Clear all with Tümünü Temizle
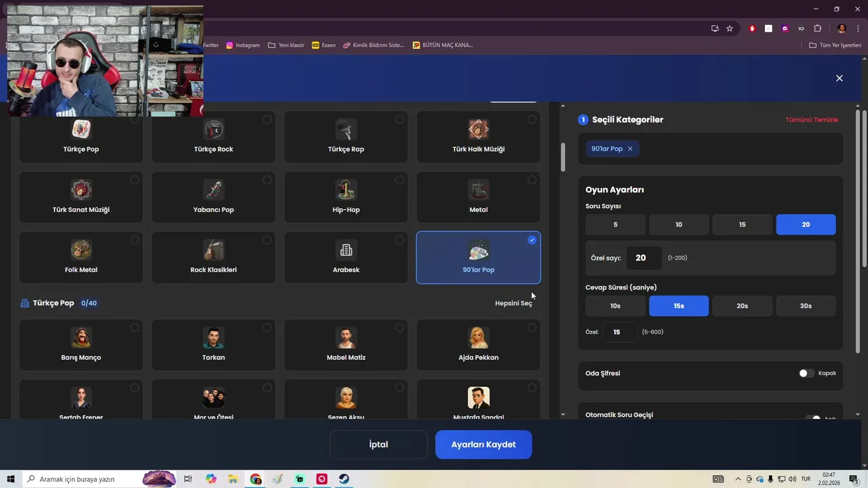This screenshot has width=868, height=488. coord(812,120)
